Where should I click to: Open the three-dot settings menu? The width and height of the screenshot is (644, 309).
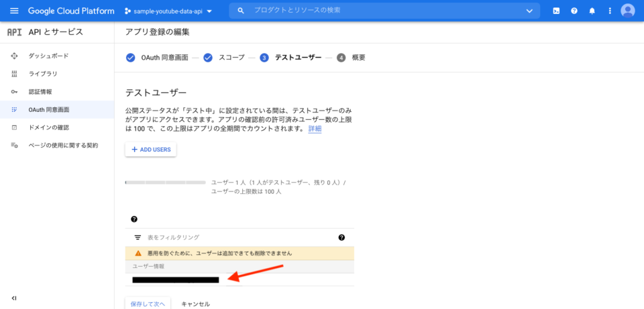click(x=610, y=11)
